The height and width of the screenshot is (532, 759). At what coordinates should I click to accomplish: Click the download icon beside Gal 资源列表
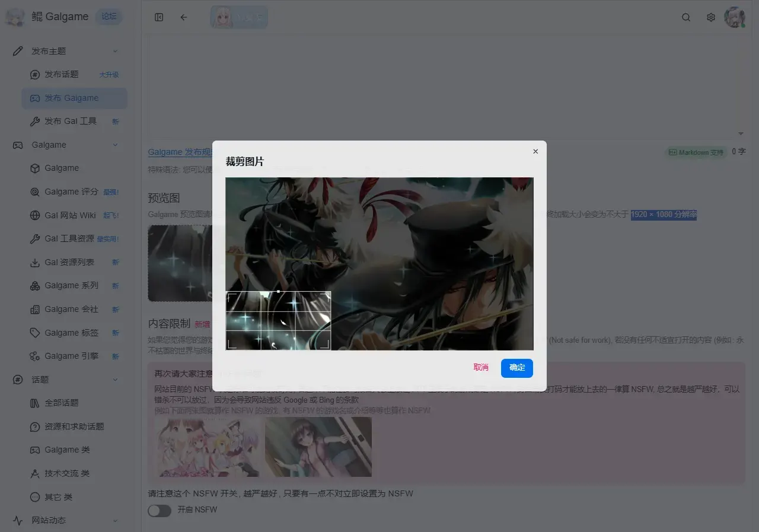[35, 262]
